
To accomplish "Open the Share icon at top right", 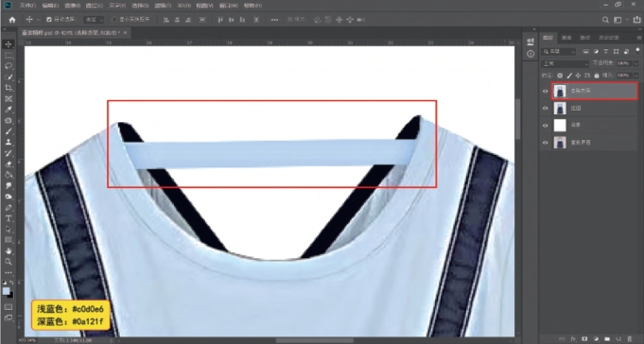I will 636,20.
